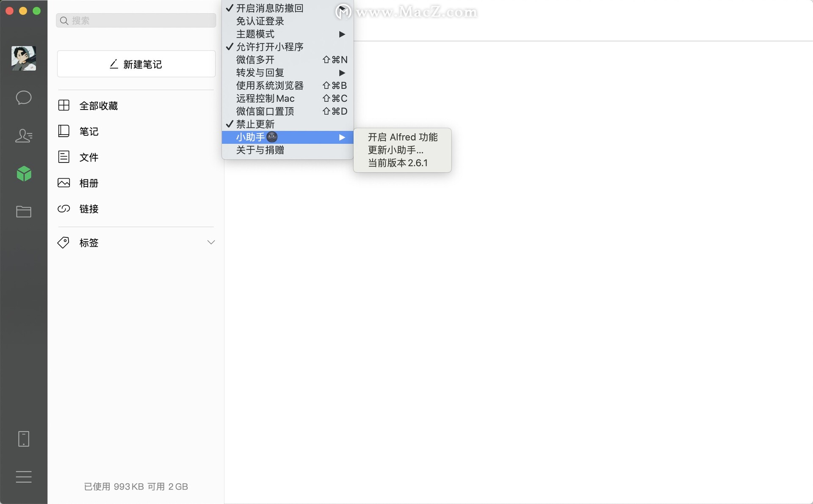
Task: Click the chain icon beside 链接
Action: pos(64,209)
